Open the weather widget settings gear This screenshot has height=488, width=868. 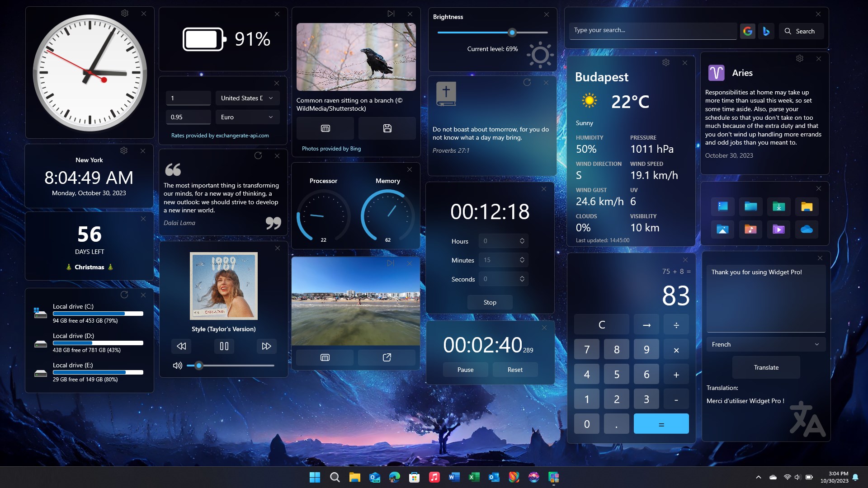click(665, 62)
